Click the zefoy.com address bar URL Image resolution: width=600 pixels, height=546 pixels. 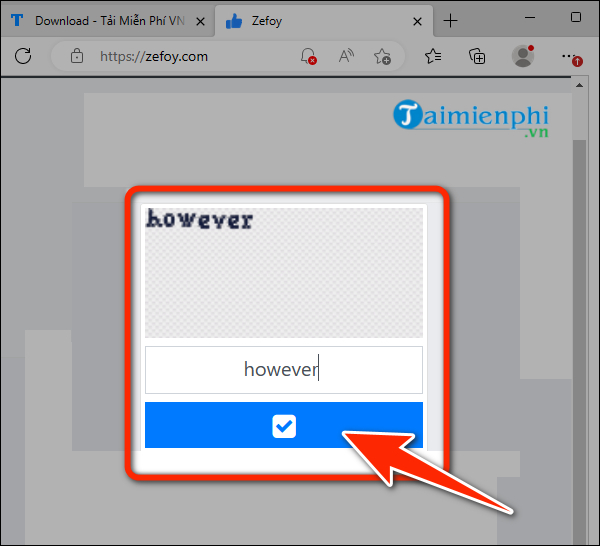pyautogui.click(x=154, y=57)
